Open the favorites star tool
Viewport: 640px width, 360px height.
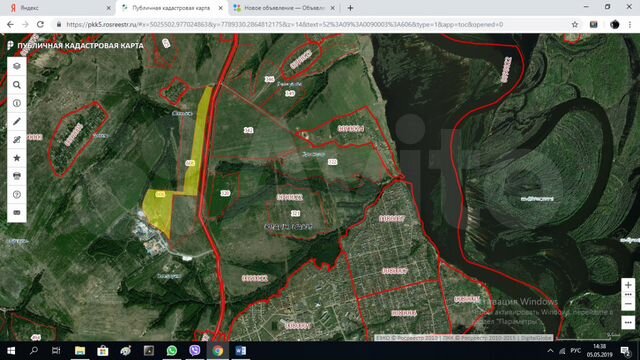click(17, 158)
